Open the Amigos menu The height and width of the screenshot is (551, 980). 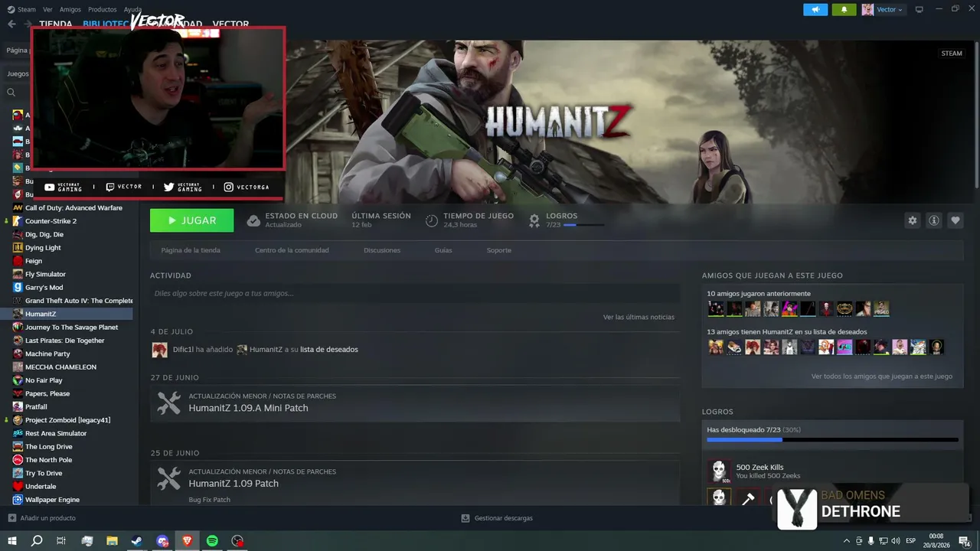click(x=70, y=9)
